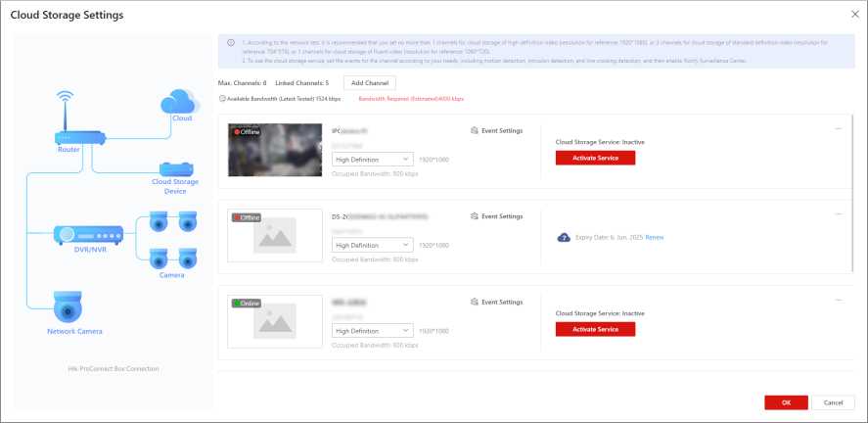
Task: Open Event Settings for the first channel
Action: point(497,130)
